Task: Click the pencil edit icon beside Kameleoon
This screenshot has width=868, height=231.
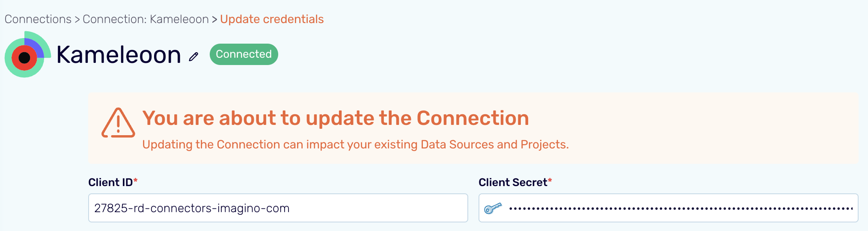Action: (x=194, y=56)
